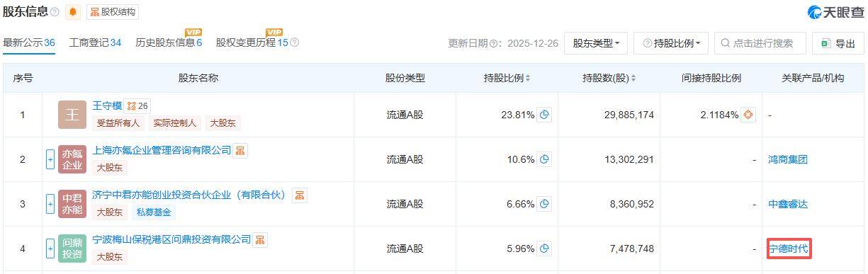This screenshot has height=274, width=868.
Task: Click the 导出 export button
Action: click(x=838, y=43)
